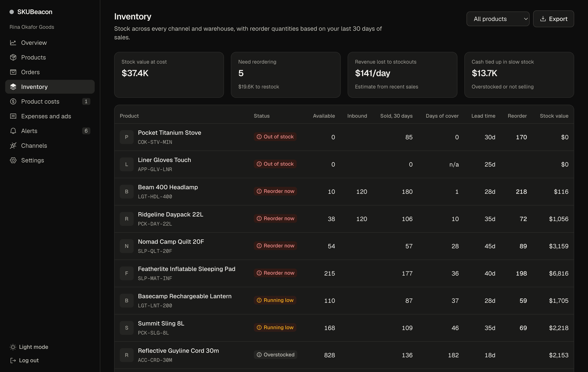Open Products page from sidebar
Viewport: 588px width, 372px height.
pyautogui.click(x=50, y=57)
